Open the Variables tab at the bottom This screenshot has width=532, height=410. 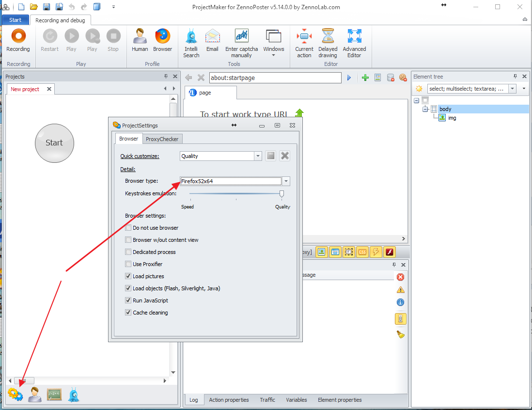(296, 400)
